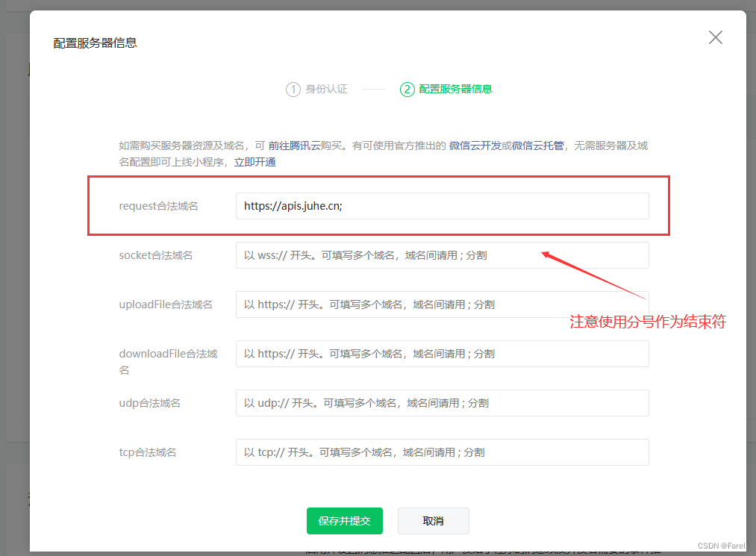Image resolution: width=756 pixels, height=556 pixels.
Task: Click inside the socket合法域名 field
Action: [442, 254]
